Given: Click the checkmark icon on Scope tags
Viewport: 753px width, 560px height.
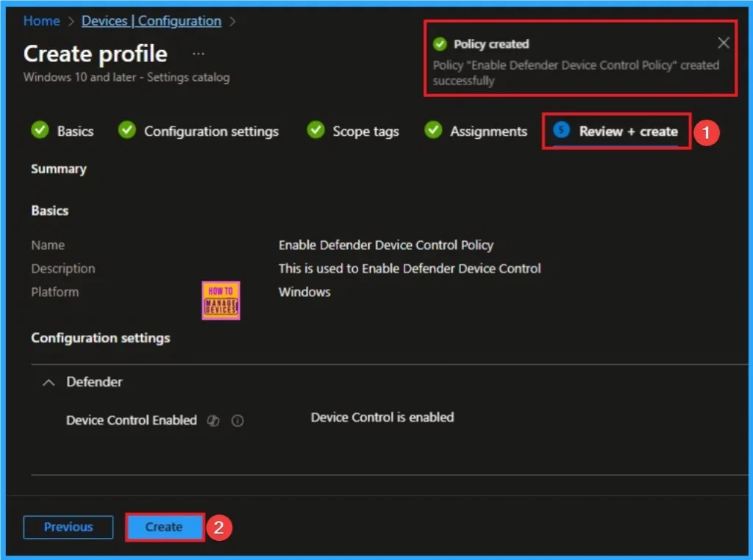Looking at the screenshot, I should 315,130.
